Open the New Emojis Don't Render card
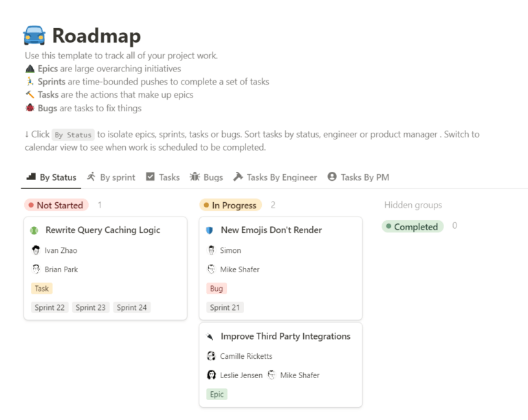Viewport: 528px width, 420px height. click(x=271, y=230)
